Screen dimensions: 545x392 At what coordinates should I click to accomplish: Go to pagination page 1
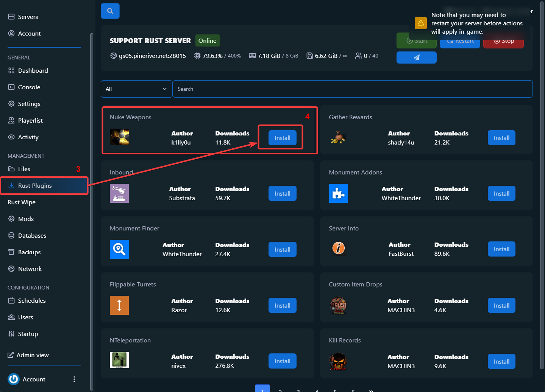(262, 389)
